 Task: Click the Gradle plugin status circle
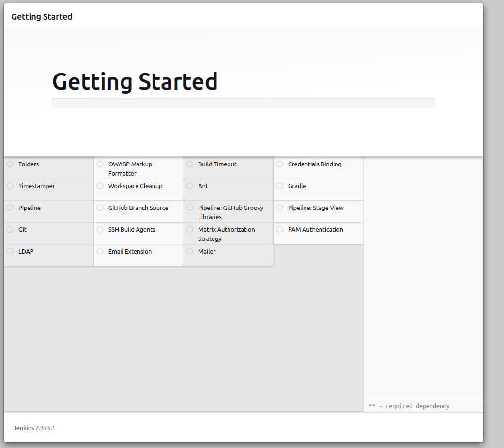point(280,186)
